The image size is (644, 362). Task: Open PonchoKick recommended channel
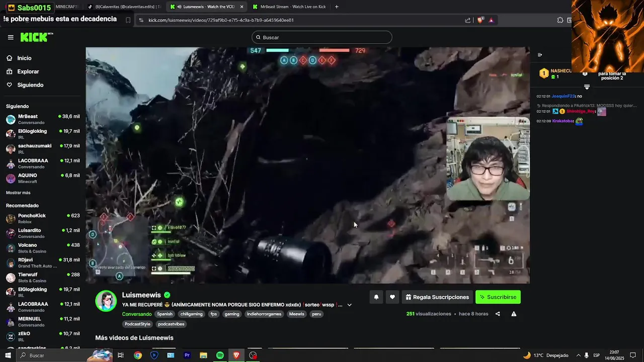43,218
